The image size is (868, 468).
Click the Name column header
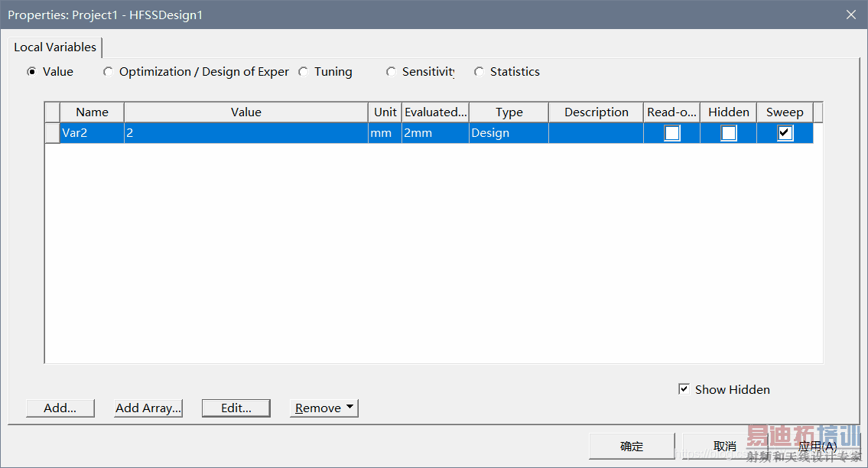tap(92, 112)
